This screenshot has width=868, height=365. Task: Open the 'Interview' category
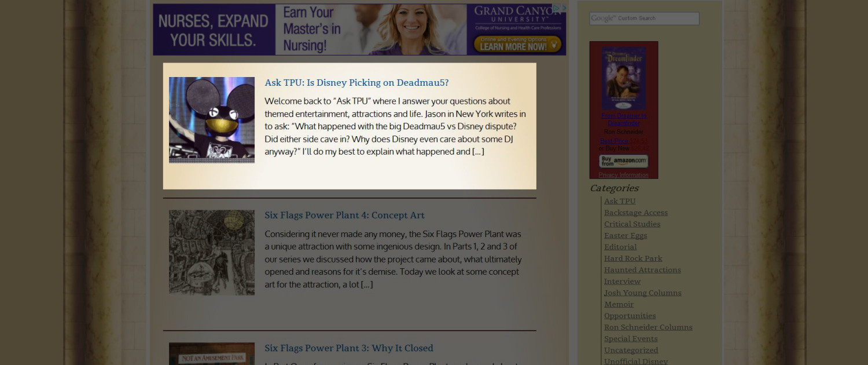click(622, 282)
